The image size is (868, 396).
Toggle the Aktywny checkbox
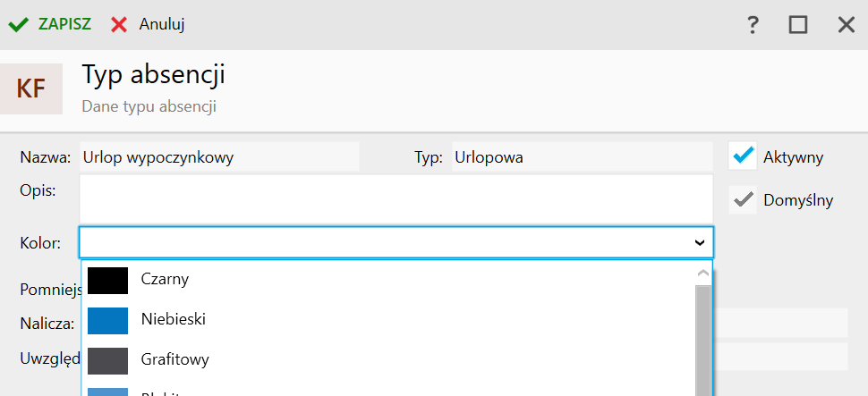744,156
